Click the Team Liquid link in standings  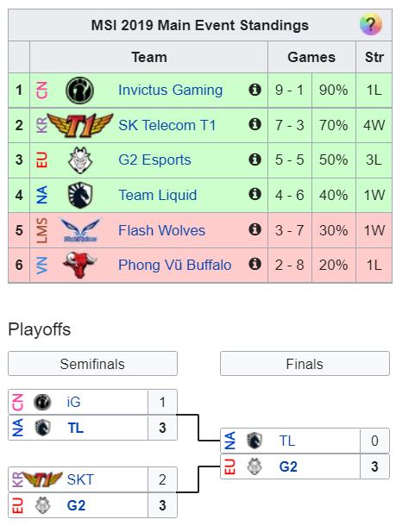pos(158,195)
